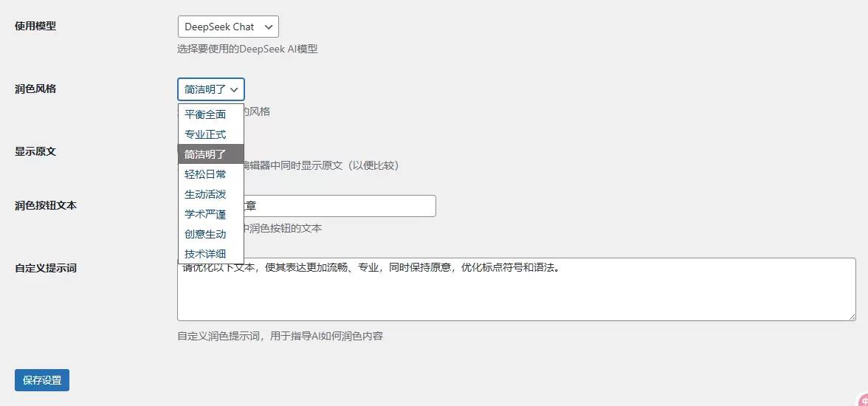Screen dimensions: 868x406
Task: Click the 润色按钮文本 label
Action: [x=46, y=205]
